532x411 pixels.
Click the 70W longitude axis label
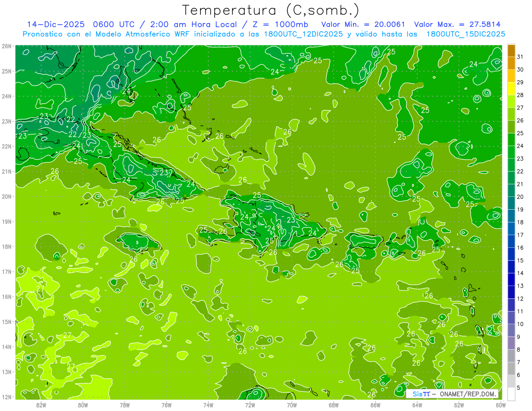pos(292,405)
